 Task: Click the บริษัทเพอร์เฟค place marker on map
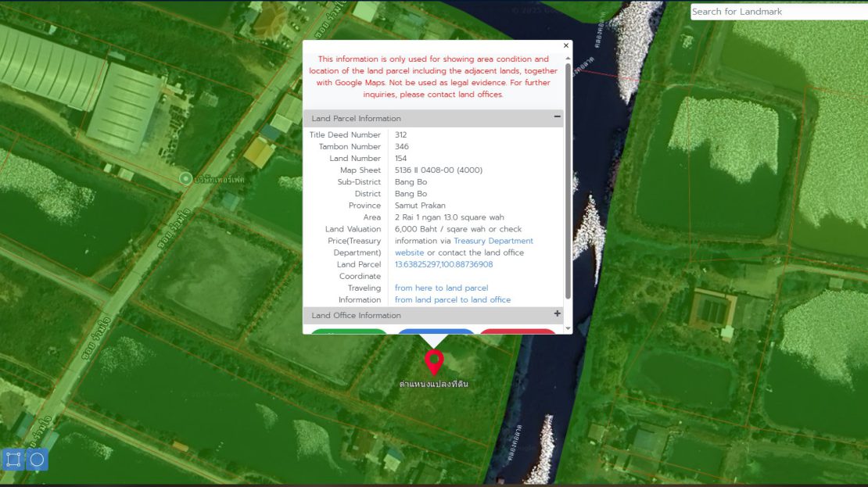pos(185,179)
